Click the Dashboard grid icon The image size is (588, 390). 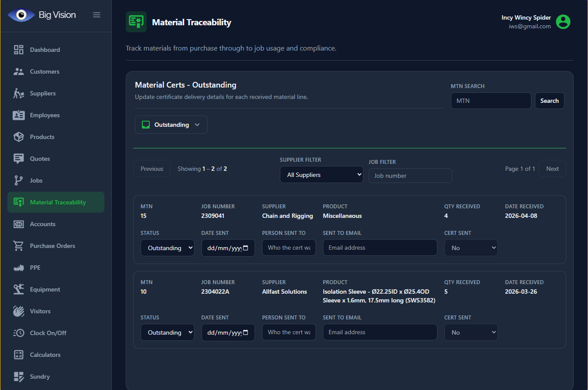(19, 50)
